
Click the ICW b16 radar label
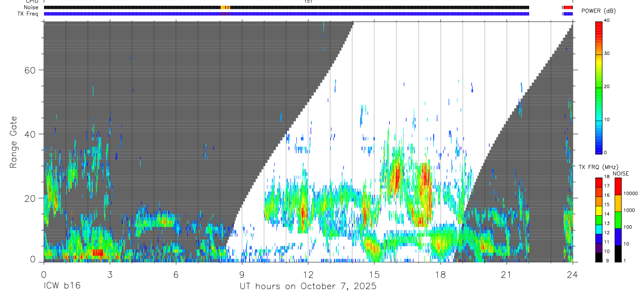[62, 287]
